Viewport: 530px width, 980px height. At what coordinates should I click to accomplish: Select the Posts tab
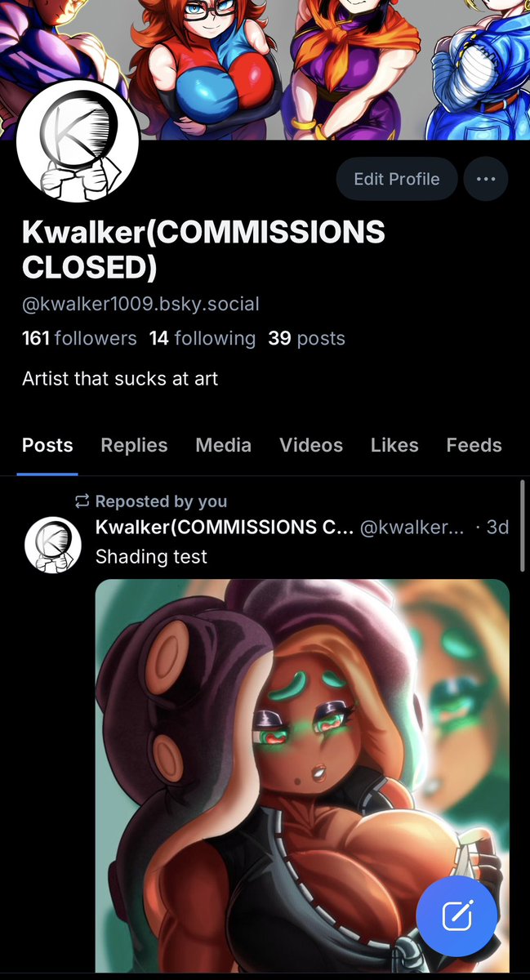pyautogui.click(x=47, y=445)
